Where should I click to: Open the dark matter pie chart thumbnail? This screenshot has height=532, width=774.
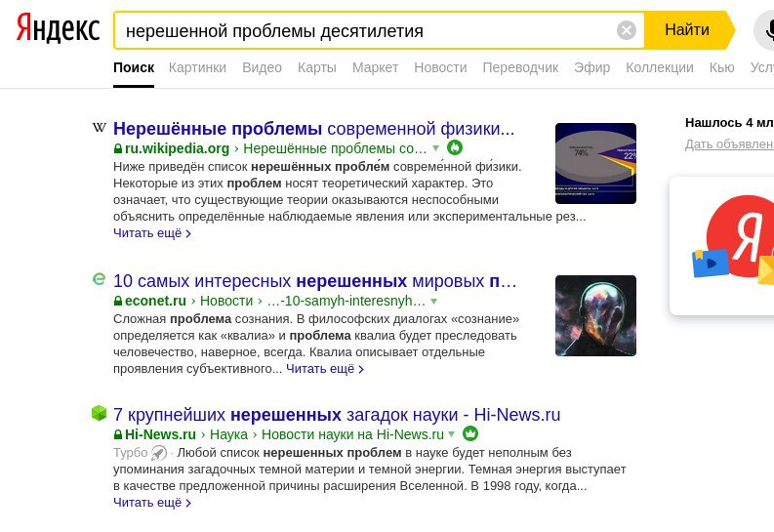(x=595, y=163)
